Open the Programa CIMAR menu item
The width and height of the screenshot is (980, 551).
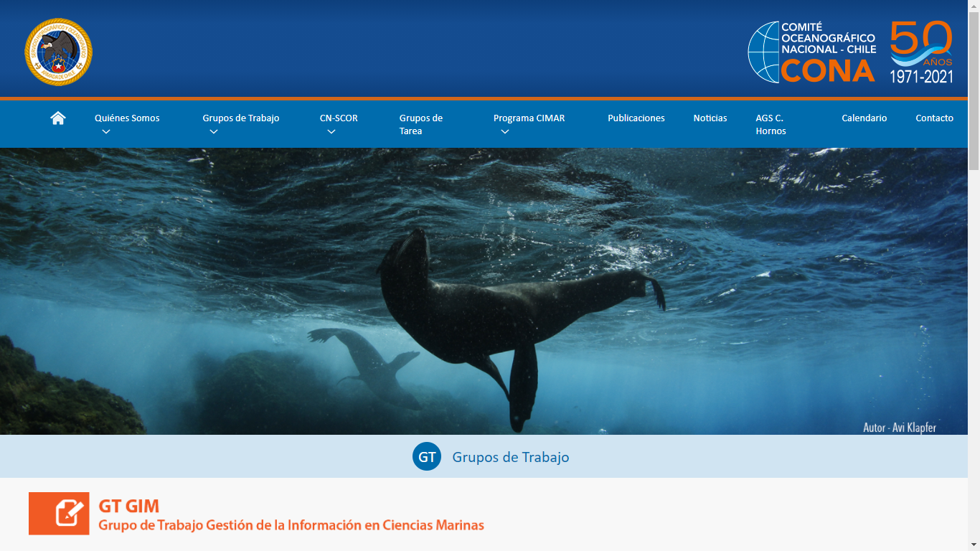[x=529, y=118]
